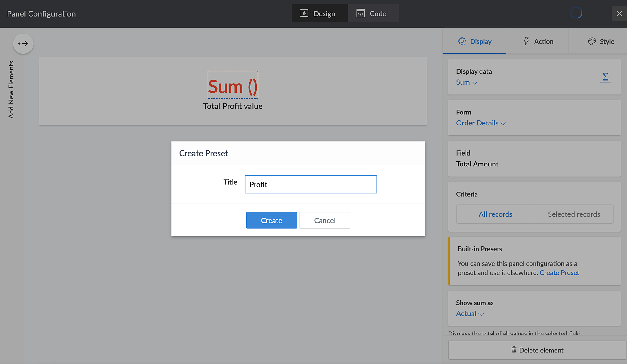Viewport: 627px width, 364px height.
Task: Click the Add New Elements arrow button
Action: pos(23,44)
